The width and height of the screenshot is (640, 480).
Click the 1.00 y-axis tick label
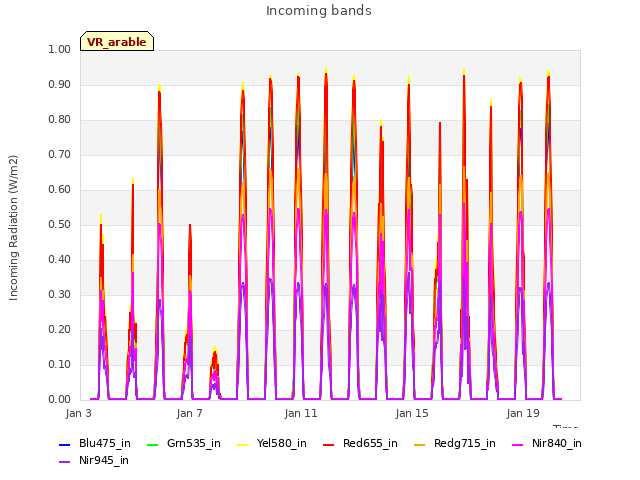(x=60, y=49)
